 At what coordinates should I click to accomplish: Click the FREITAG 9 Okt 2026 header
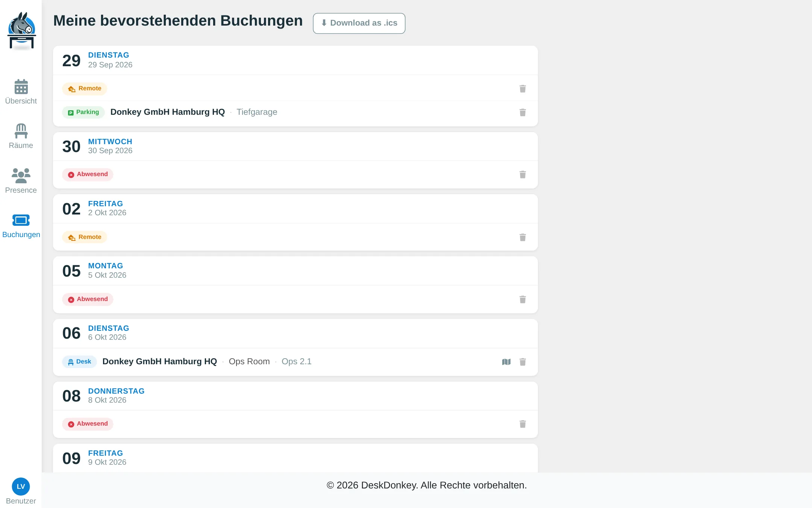coord(295,458)
